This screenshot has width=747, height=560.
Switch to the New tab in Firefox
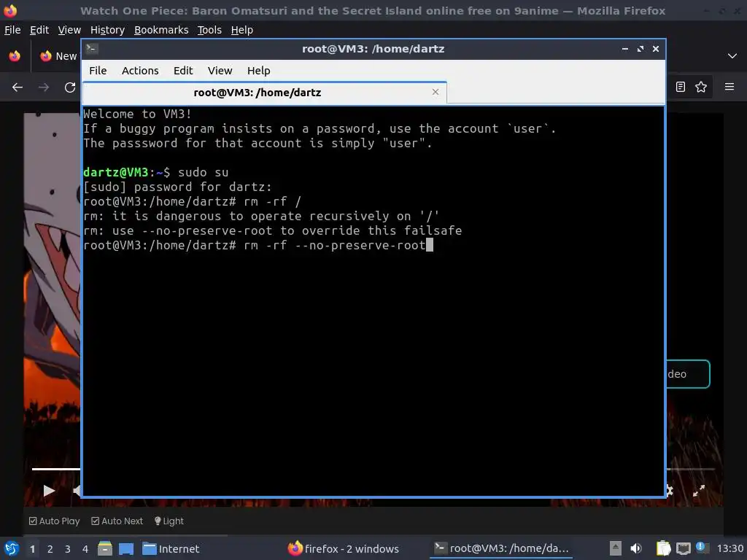(58, 56)
